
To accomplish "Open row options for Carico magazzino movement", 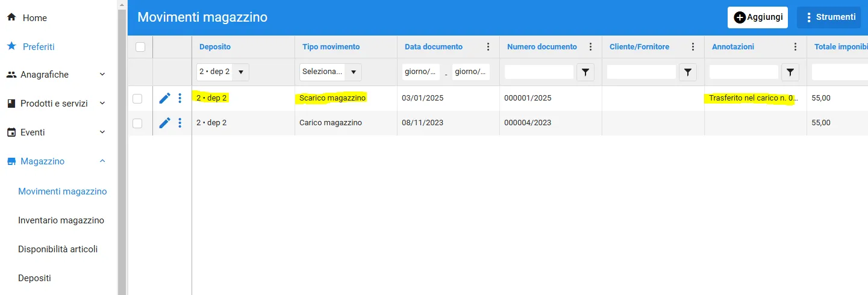I will pyautogui.click(x=180, y=123).
